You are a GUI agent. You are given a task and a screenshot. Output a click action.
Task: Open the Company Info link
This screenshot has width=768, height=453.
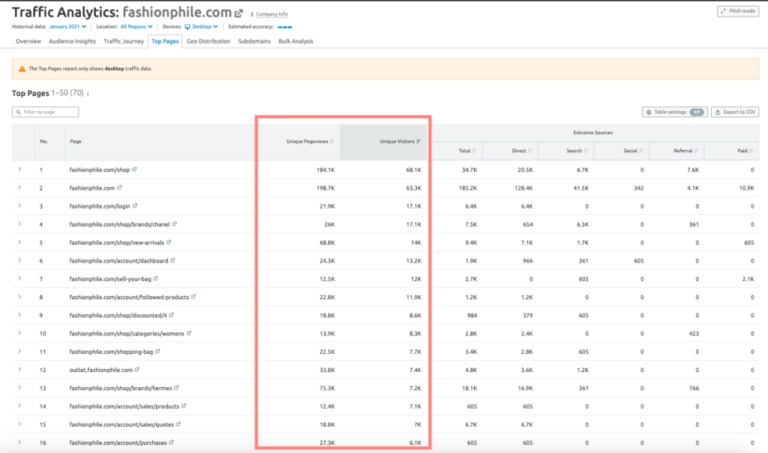(x=272, y=14)
